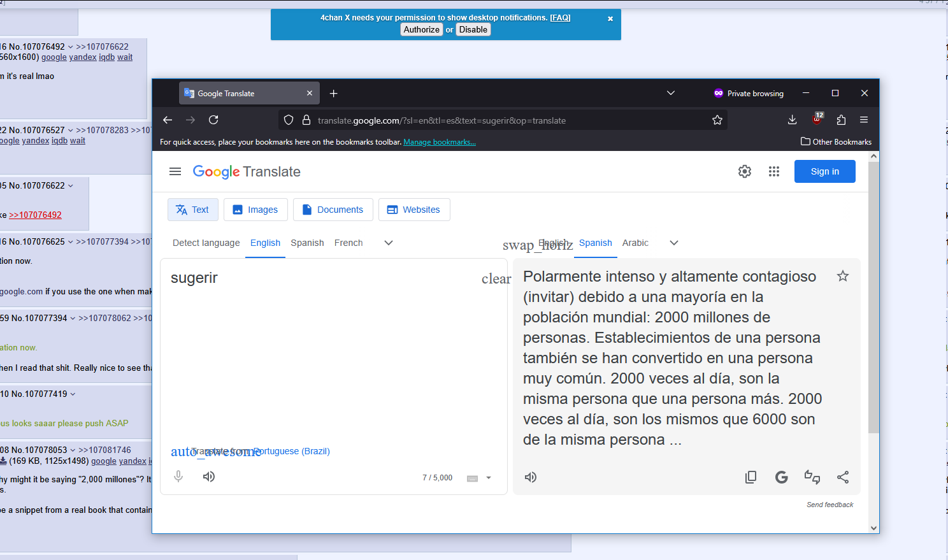Dismiss the 4chan X notification banner
Viewport: 948px width, 560px height.
pos(610,18)
